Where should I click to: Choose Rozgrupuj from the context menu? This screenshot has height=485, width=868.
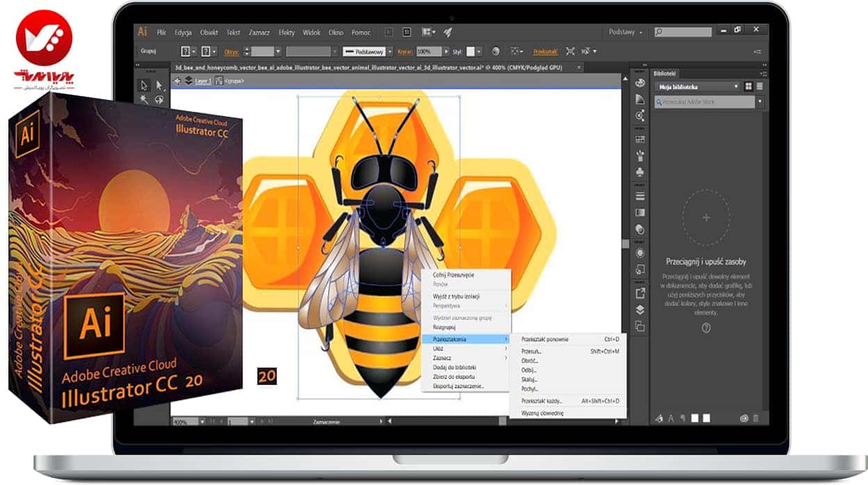point(444,327)
